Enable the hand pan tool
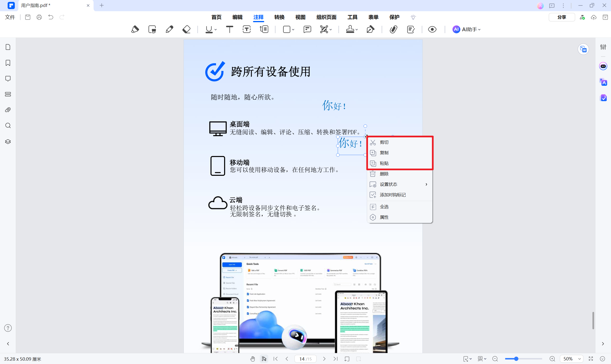The height and width of the screenshot is (364, 611). tap(253, 359)
